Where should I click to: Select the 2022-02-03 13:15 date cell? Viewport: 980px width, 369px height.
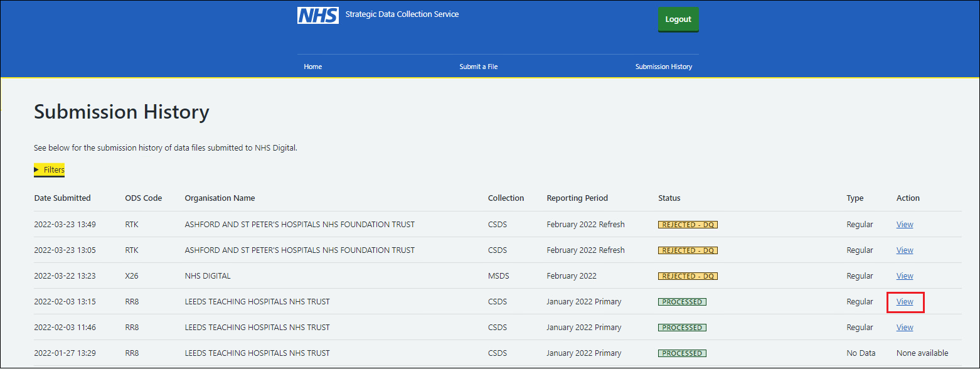(65, 302)
